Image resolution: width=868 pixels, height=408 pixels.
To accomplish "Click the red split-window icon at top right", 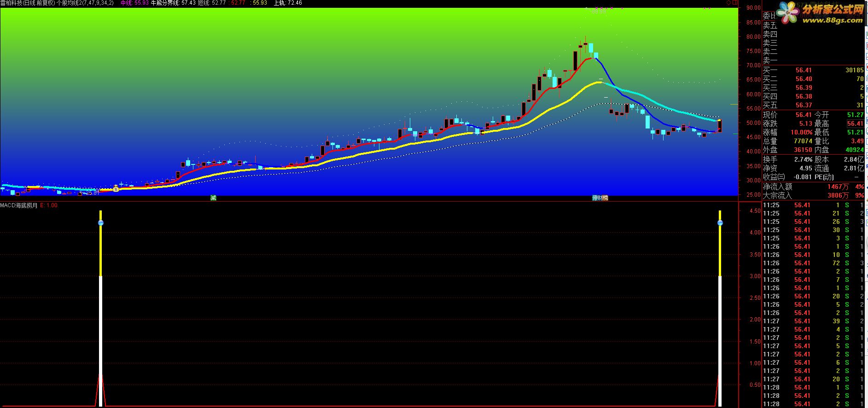I will click(735, 3).
